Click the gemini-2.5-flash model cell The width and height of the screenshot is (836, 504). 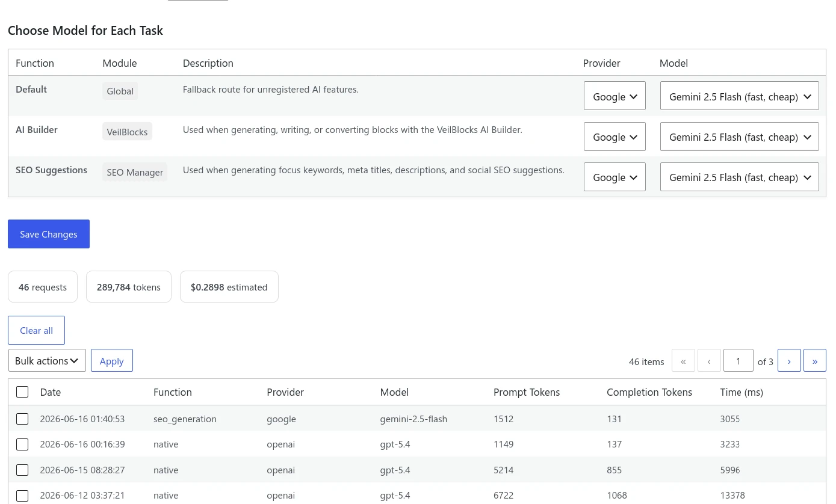coord(413,419)
